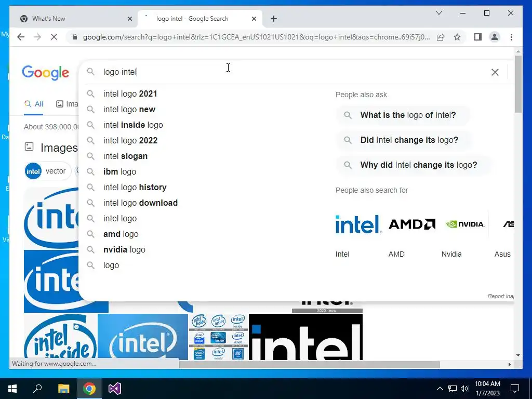The image size is (532, 399).
Task: Click the vertical scrollbar thumb
Action: coord(518,84)
